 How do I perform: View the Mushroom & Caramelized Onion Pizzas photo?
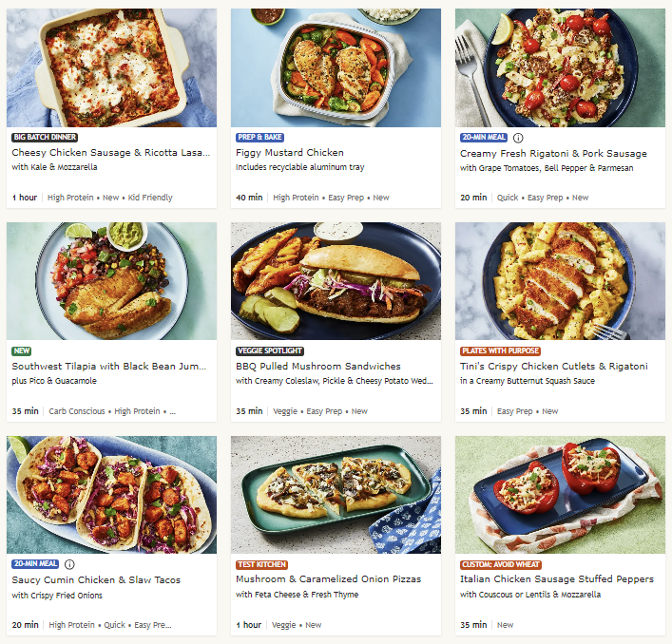click(336, 495)
